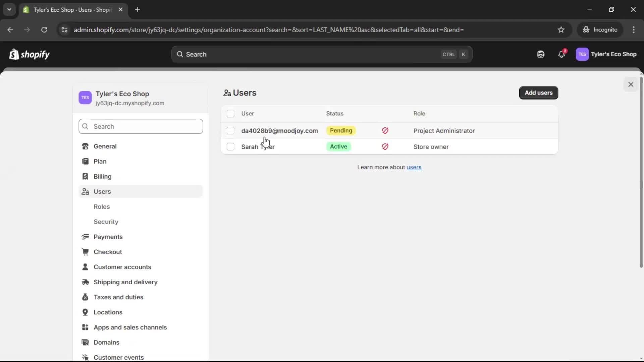Click the Sidekick assistant icon in top bar
Viewport: 644px width, 362px height.
coord(540,54)
